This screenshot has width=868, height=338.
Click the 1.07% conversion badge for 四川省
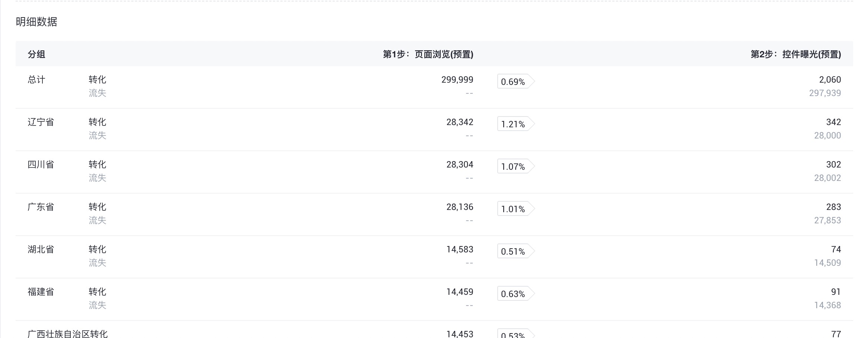(513, 166)
